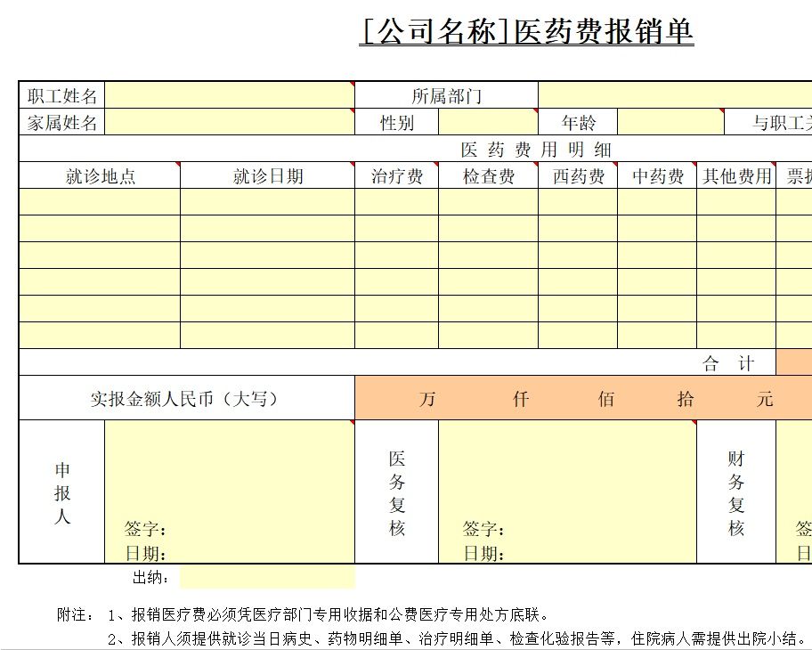Select the 治疗费 column header
Viewport: 812px width, 650px height.
click(397, 176)
